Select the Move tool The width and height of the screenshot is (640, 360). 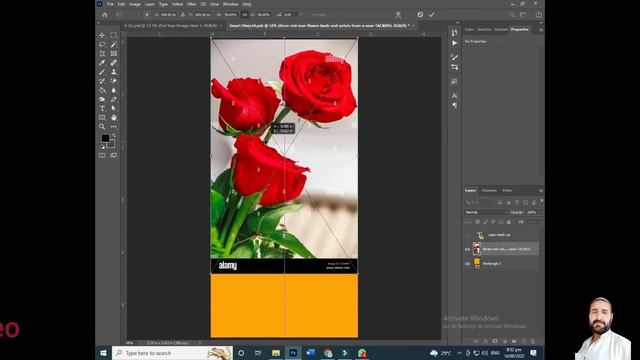point(102,36)
